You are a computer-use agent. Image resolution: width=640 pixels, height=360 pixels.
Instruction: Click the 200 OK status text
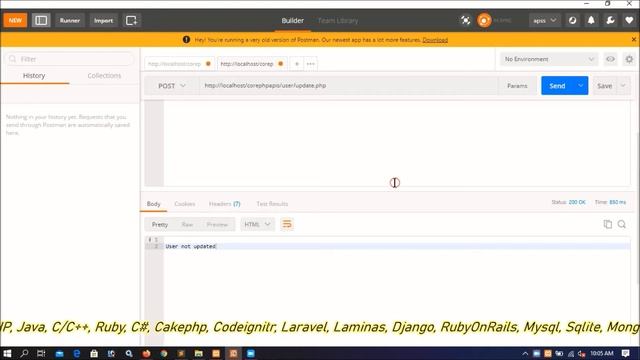point(577,202)
